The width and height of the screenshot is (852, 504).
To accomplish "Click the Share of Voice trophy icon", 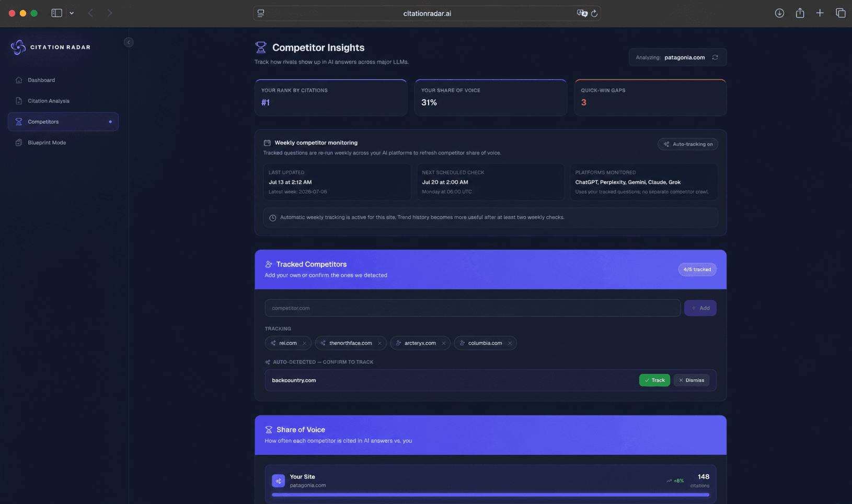I will click(x=269, y=430).
